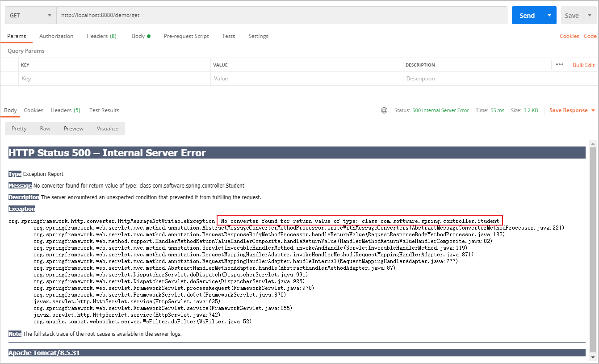Click the Value input cell
The image size is (599, 364).
(x=307, y=79)
